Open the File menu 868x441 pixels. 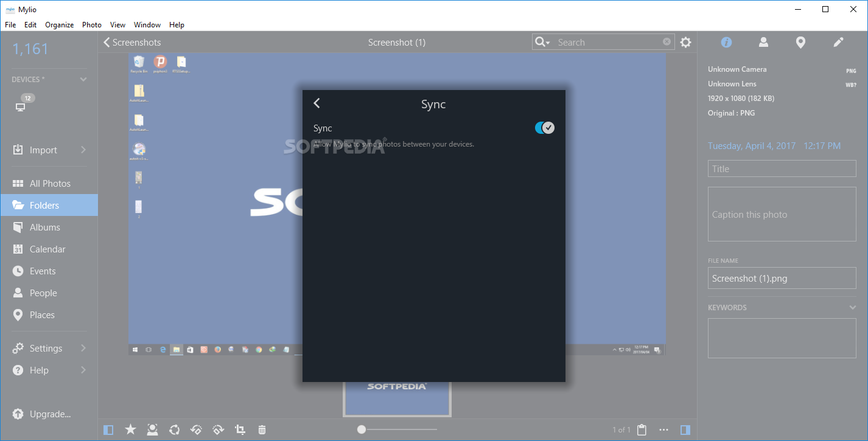point(10,25)
